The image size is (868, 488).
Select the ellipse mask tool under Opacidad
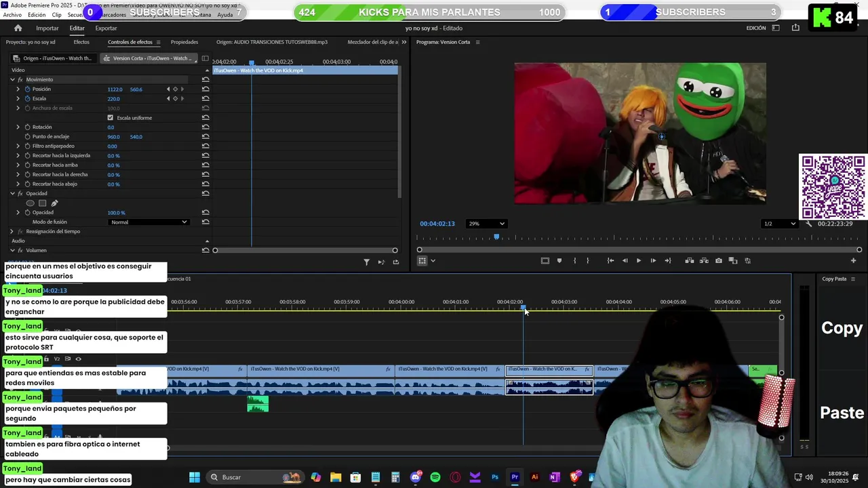[x=30, y=203]
